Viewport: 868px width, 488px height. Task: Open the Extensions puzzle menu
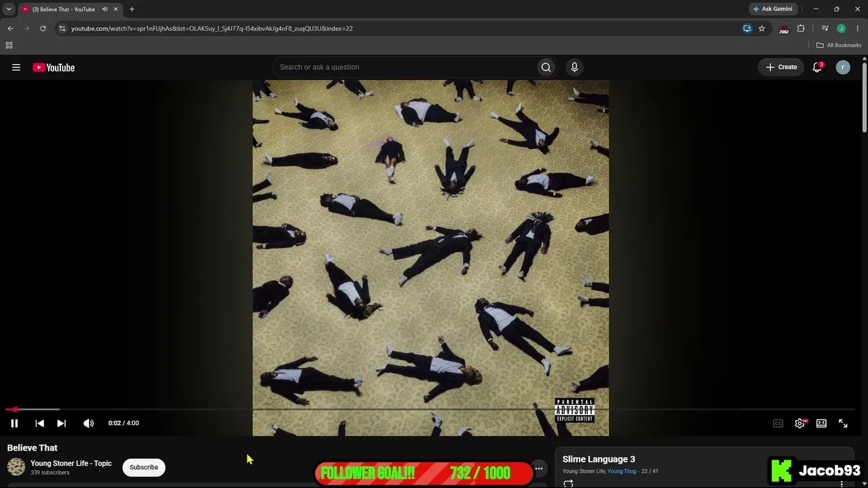click(801, 28)
